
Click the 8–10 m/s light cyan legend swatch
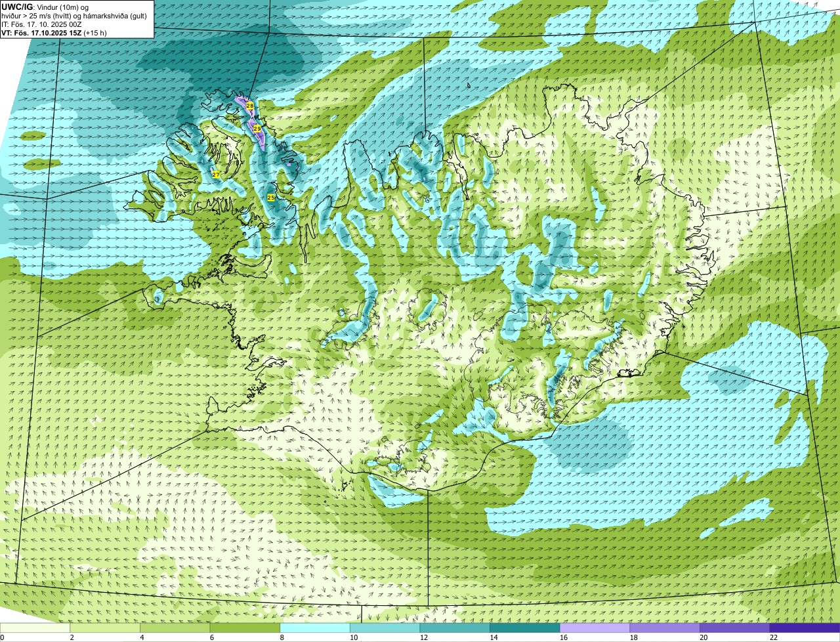click(x=315, y=628)
